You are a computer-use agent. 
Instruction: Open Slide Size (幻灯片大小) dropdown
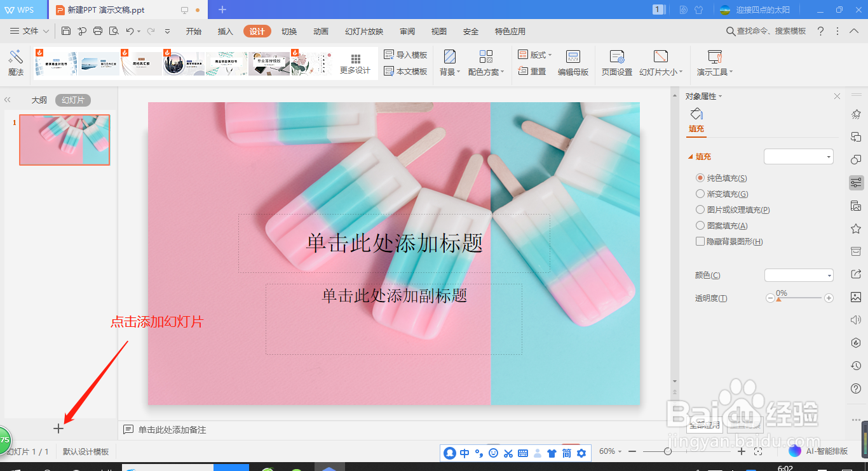[661, 63]
